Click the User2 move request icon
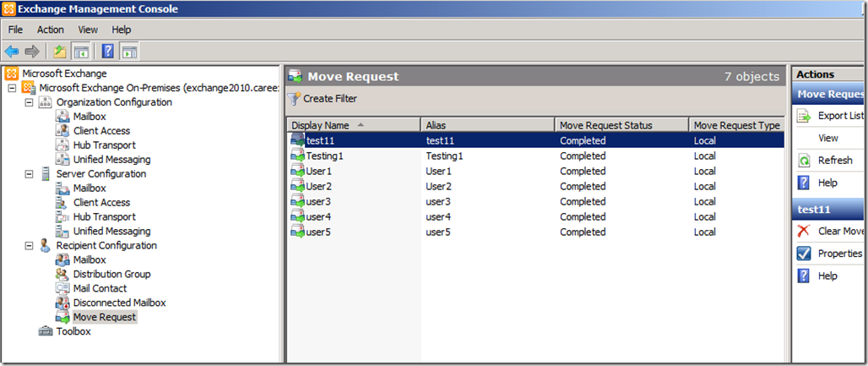868x366 pixels. coord(298,186)
